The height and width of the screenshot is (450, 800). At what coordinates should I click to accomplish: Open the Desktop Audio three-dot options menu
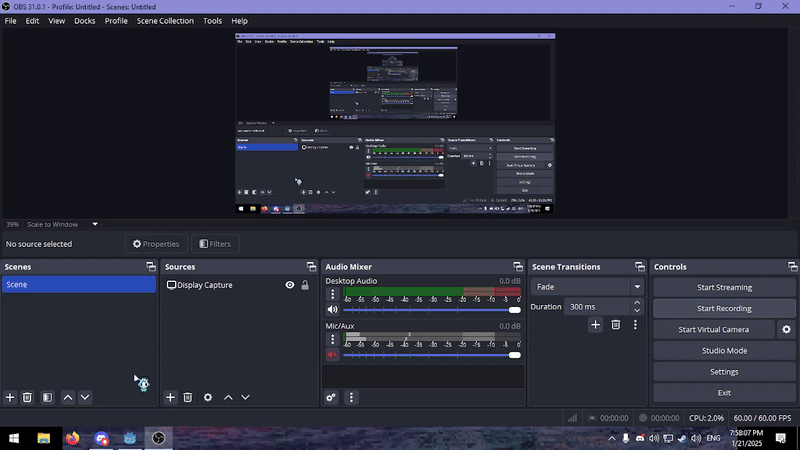coord(333,296)
